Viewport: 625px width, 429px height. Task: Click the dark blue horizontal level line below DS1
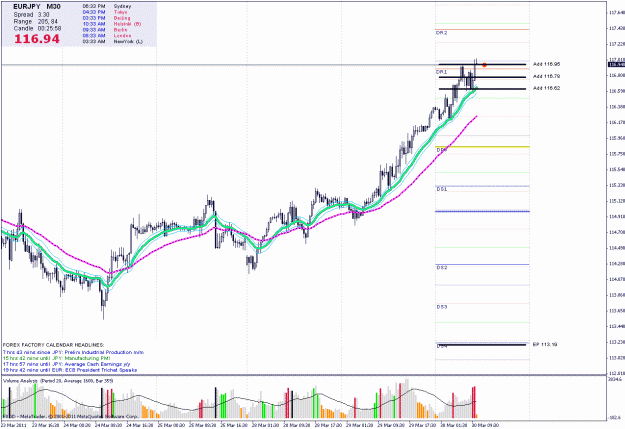click(482, 211)
